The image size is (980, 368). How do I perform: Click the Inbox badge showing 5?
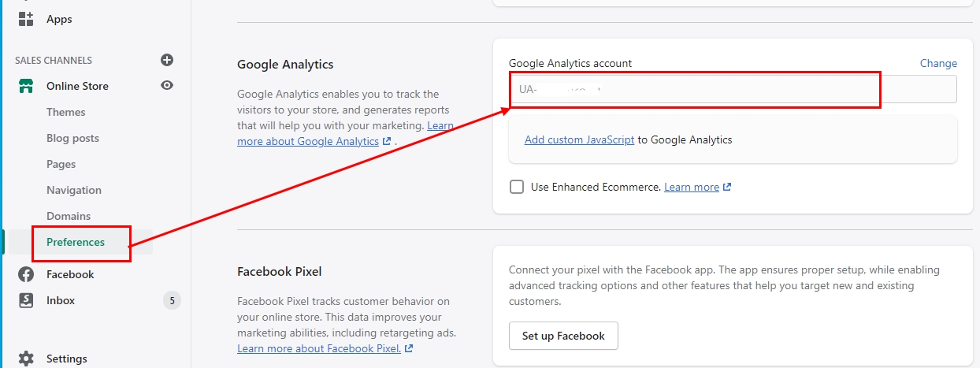tap(172, 300)
